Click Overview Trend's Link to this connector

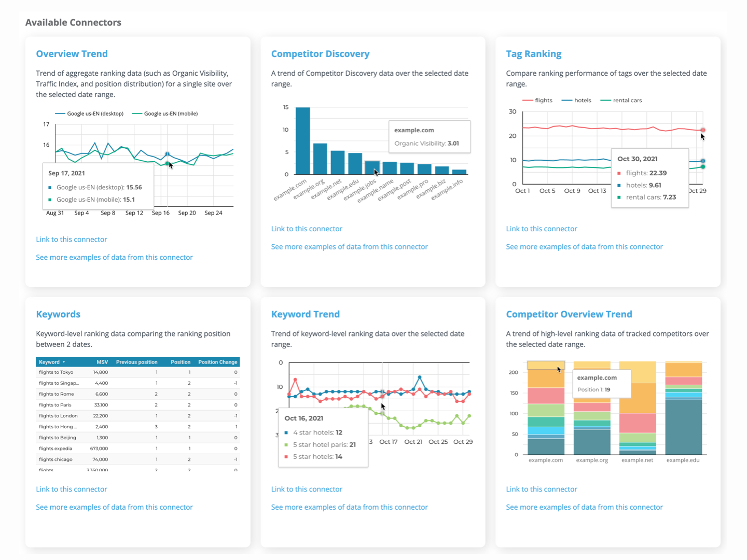(x=72, y=239)
